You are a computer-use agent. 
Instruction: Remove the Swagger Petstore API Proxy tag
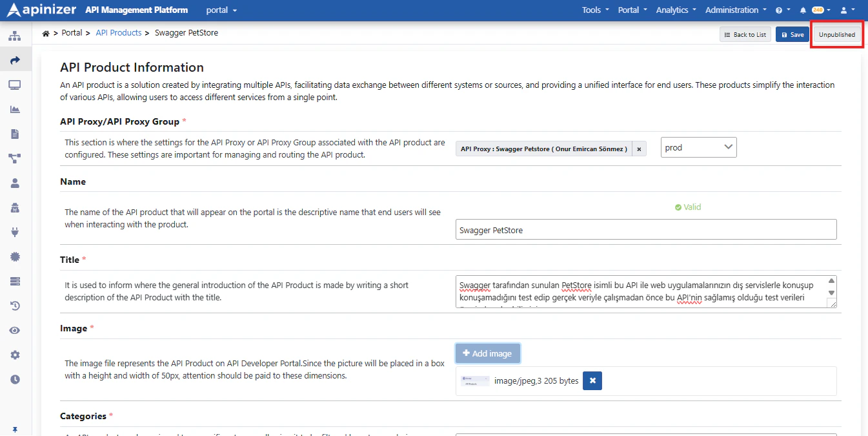(x=639, y=149)
